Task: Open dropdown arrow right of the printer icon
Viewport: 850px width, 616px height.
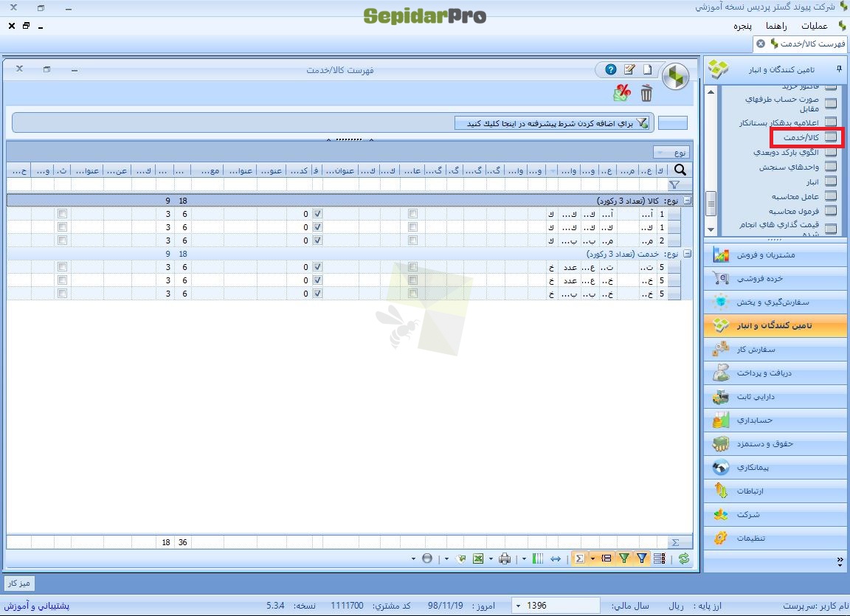Action: 524,558
